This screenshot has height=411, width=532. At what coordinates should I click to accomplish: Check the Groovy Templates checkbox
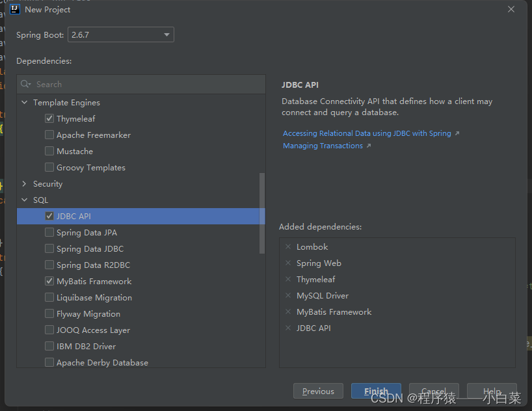click(49, 167)
